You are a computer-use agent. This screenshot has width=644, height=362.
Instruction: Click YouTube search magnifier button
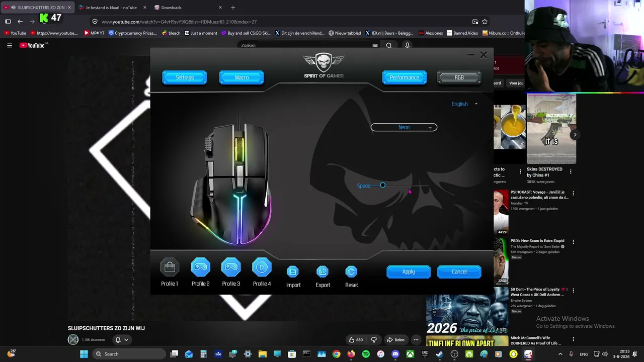tap(389, 45)
